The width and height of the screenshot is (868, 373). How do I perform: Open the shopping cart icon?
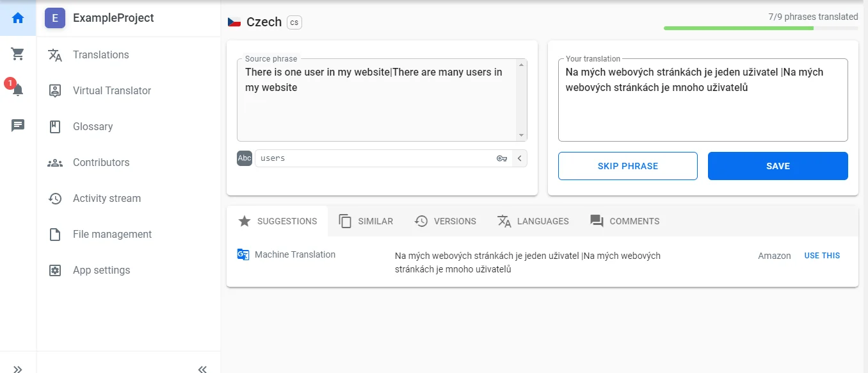point(17,53)
